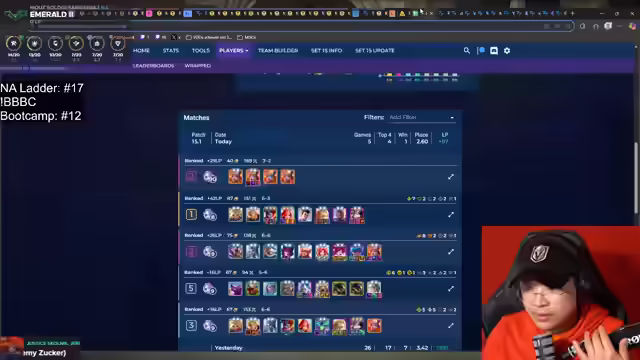Click the browser vertical scrollbar thumb
The height and width of the screenshot is (360, 640).
[635, 178]
